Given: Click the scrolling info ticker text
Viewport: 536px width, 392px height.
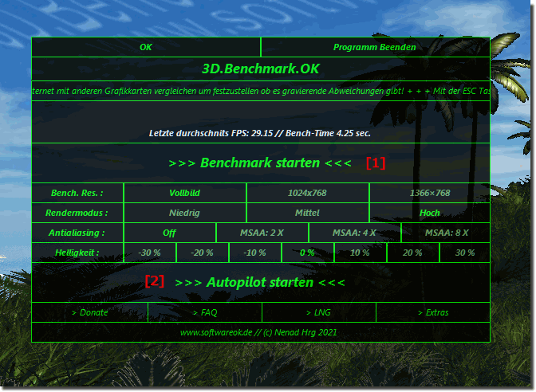Looking at the screenshot, I should pos(261,91).
